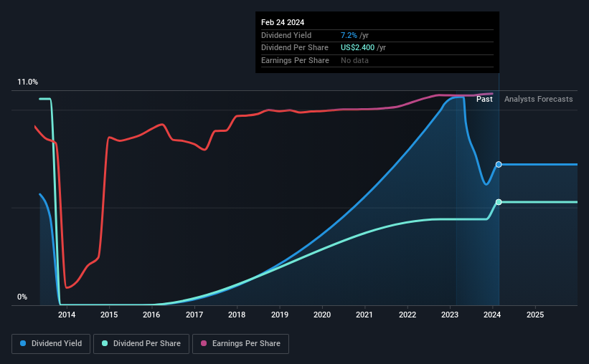Select the teal dividend per share data point

pyautogui.click(x=499, y=202)
